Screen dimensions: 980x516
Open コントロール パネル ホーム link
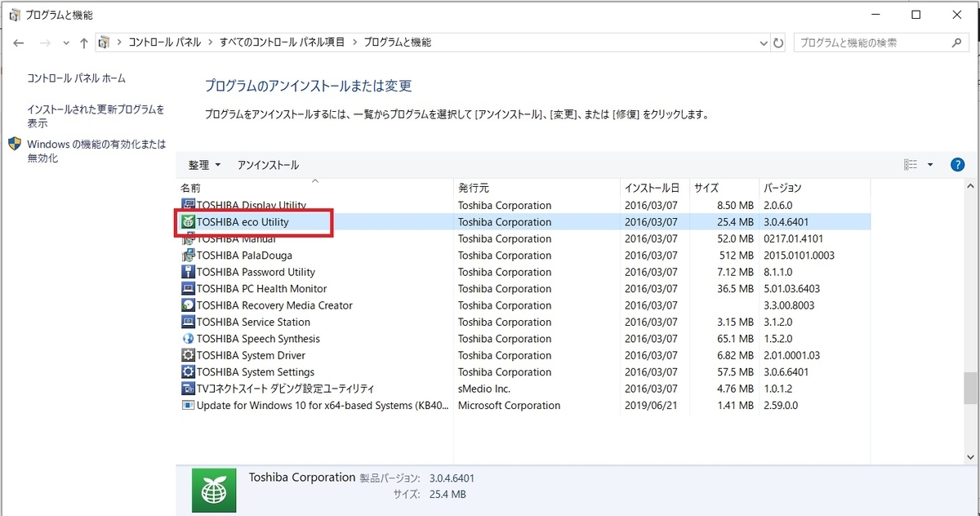click(76, 78)
